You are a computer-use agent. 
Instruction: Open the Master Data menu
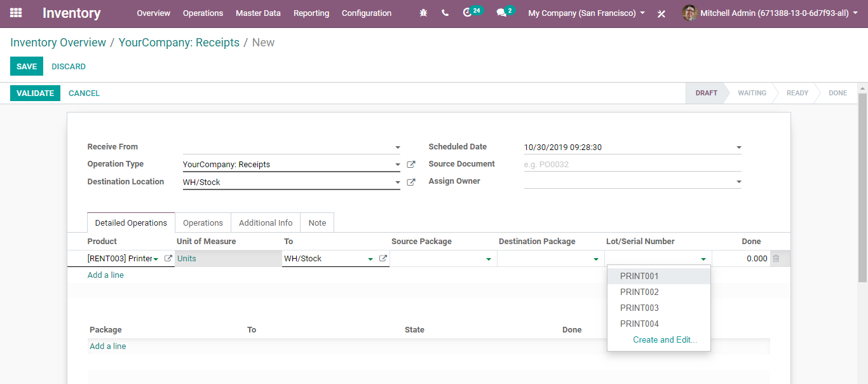(258, 13)
